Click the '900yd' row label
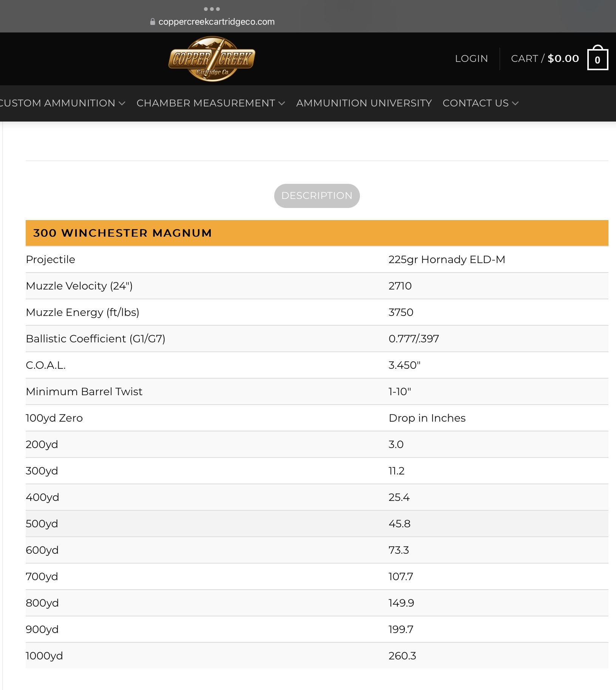 pos(42,630)
